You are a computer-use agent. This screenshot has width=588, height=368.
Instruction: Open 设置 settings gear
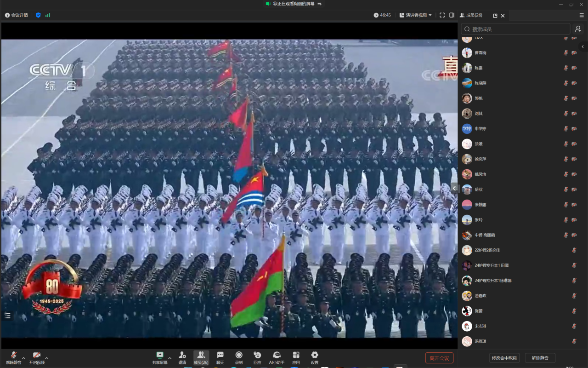[315, 357]
